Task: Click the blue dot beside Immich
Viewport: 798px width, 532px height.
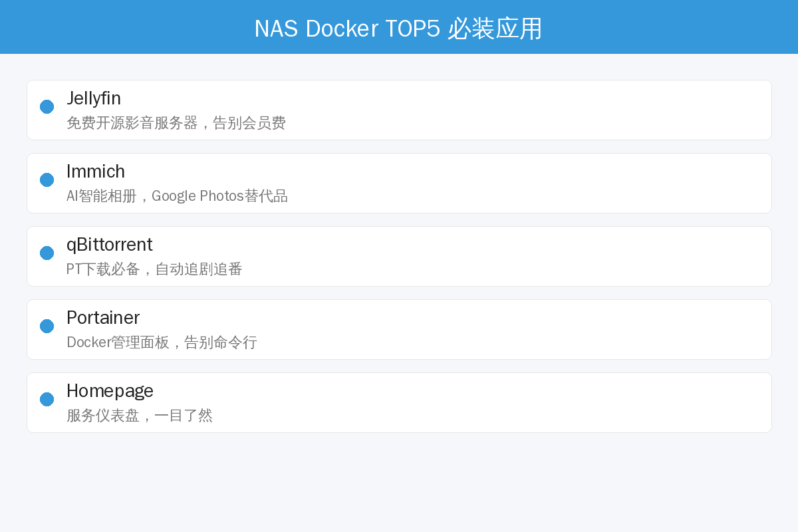Action: point(47,180)
